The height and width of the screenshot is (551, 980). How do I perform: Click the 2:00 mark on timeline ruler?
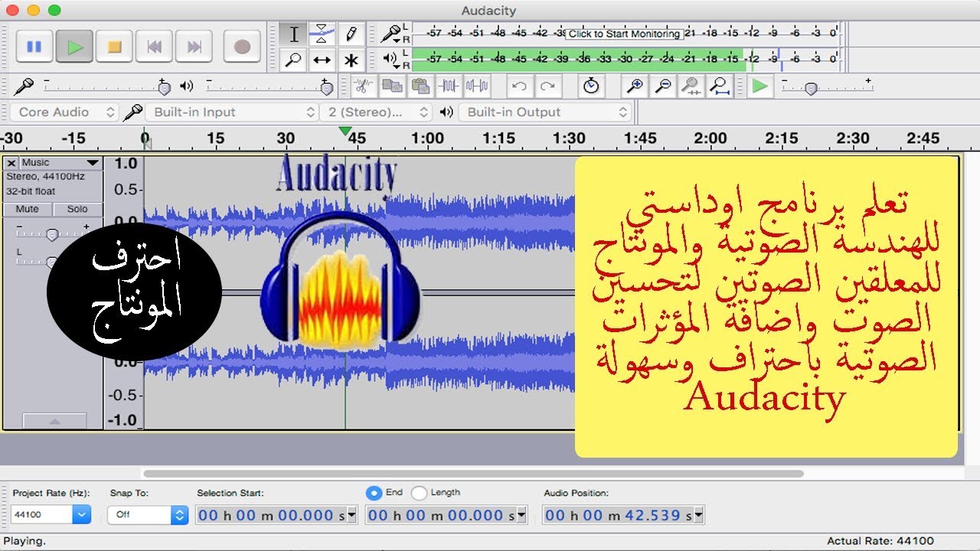(x=710, y=139)
